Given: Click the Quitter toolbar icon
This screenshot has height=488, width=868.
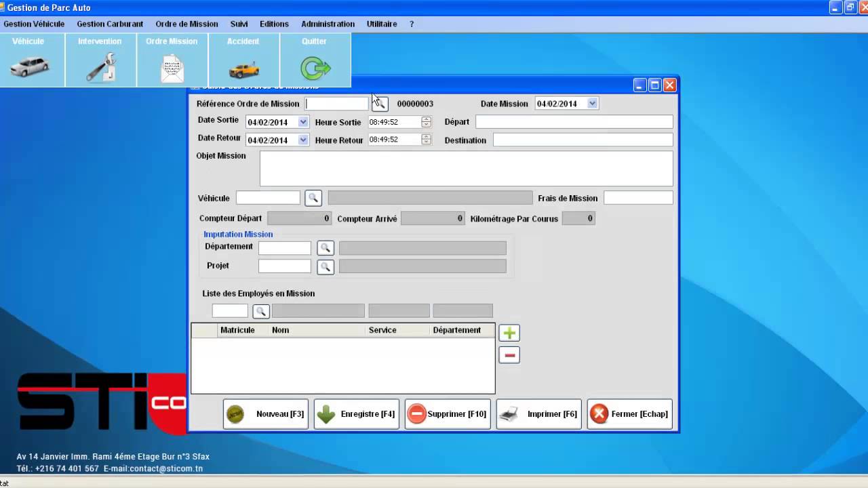Looking at the screenshot, I should (315, 60).
